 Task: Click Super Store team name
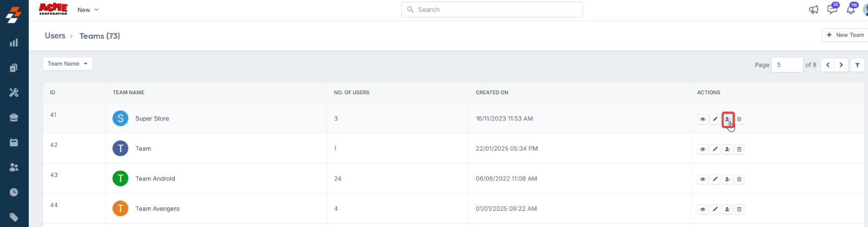(x=152, y=119)
